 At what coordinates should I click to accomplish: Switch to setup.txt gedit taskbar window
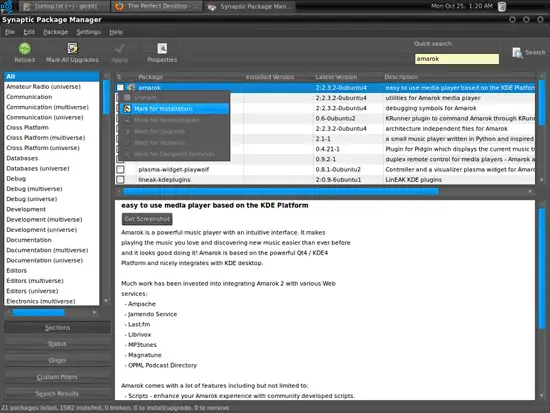[x=64, y=6]
